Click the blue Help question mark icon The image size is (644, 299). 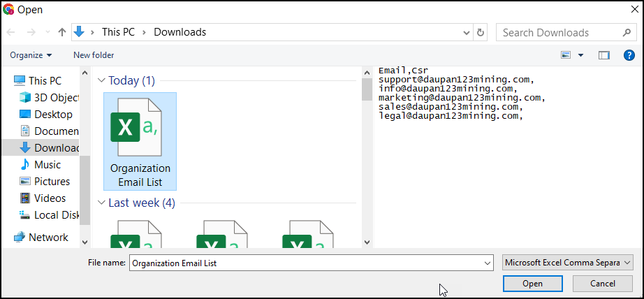tap(629, 55)
